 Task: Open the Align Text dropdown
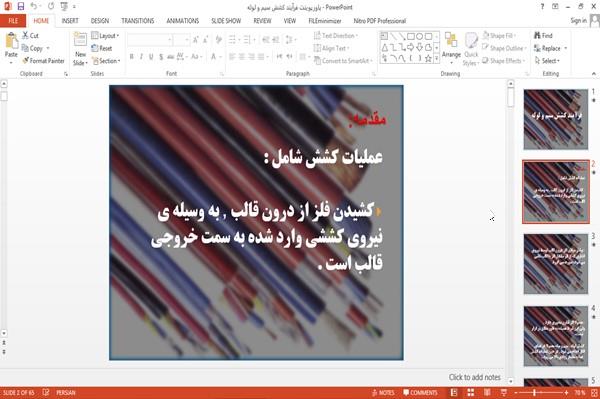coord(331,48)
